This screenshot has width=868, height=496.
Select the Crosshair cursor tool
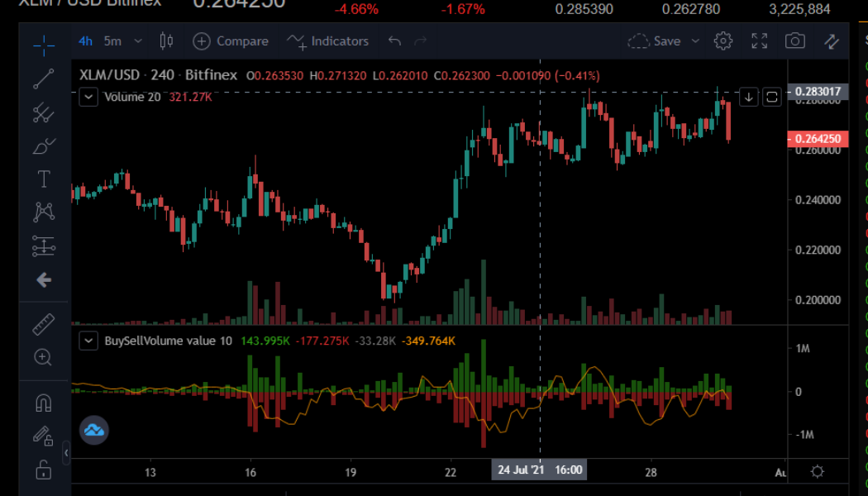pyautogui.click(x=42, y=45)
